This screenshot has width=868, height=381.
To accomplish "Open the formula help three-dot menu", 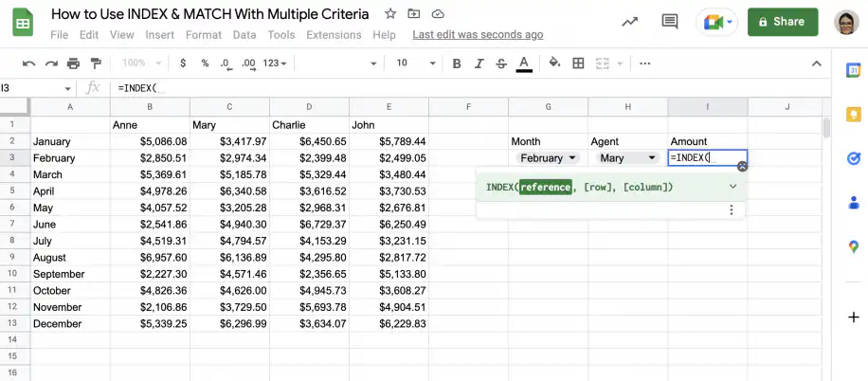I will [x=732, y=209].
